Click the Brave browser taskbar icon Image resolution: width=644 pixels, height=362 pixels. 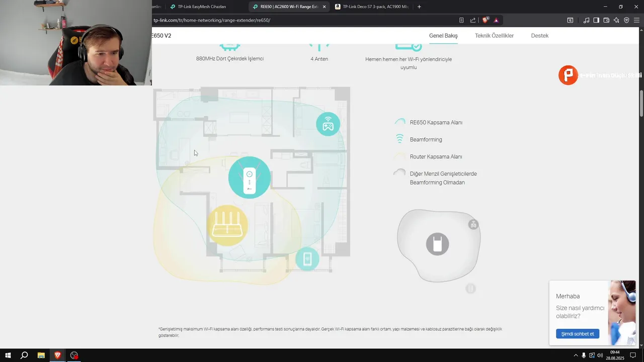(57, 355)
